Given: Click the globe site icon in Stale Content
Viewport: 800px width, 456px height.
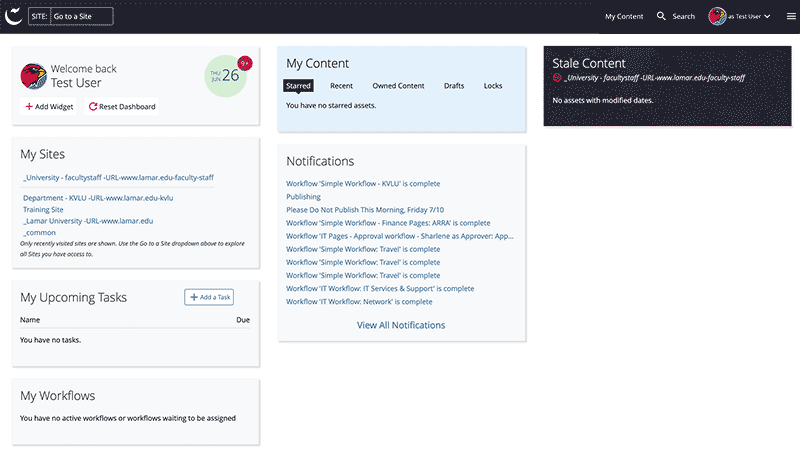Looking at the screenshot, I should (x=557, y=78).
